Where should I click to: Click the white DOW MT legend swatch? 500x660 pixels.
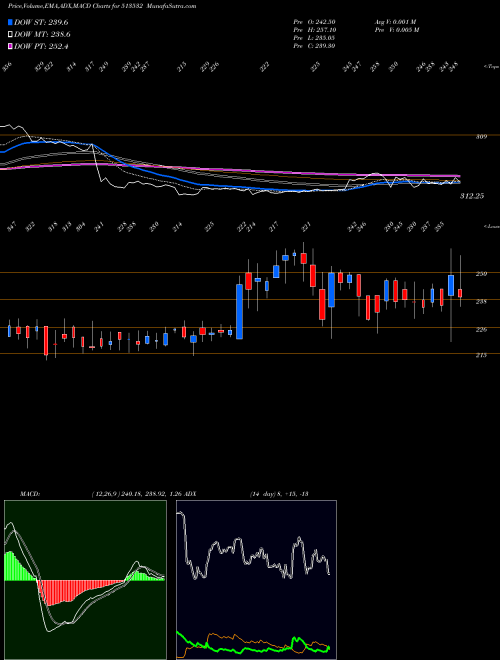coord(10,35)
